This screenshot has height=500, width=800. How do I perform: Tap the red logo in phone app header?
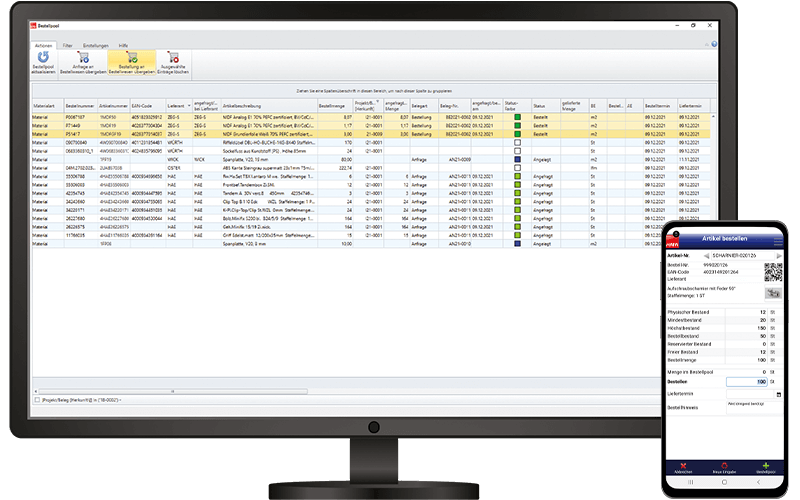(673, 242)
